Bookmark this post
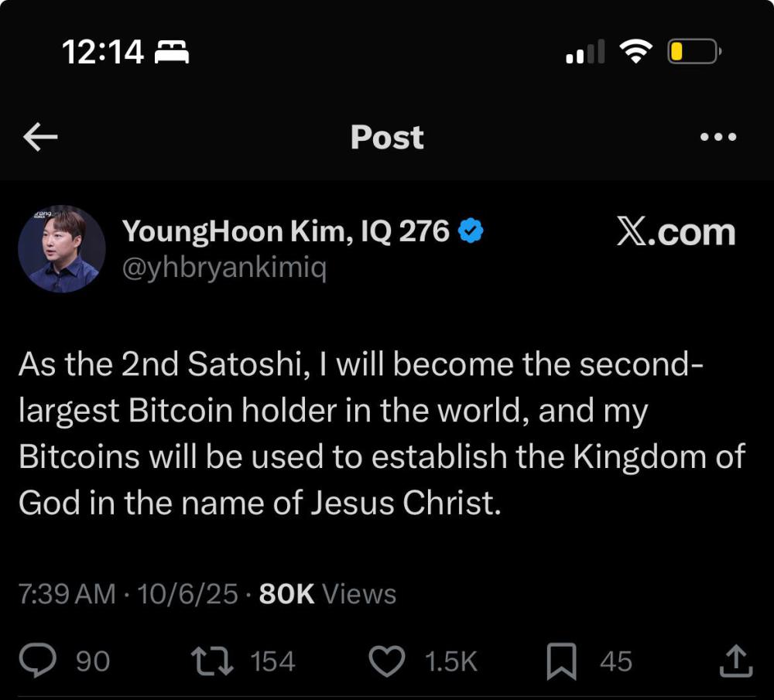 coord(560,662)
